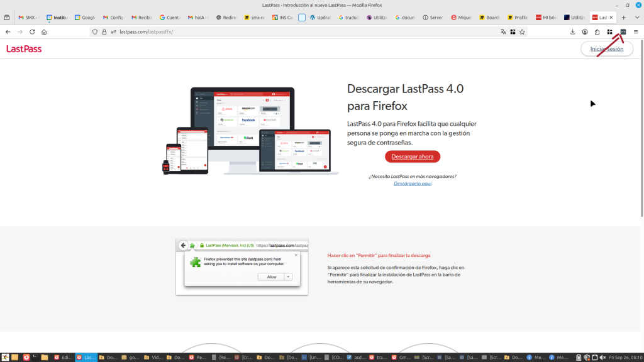Click the translate page icon in address bar
Screen dimensions: 644x362
[x=503, y=31]
